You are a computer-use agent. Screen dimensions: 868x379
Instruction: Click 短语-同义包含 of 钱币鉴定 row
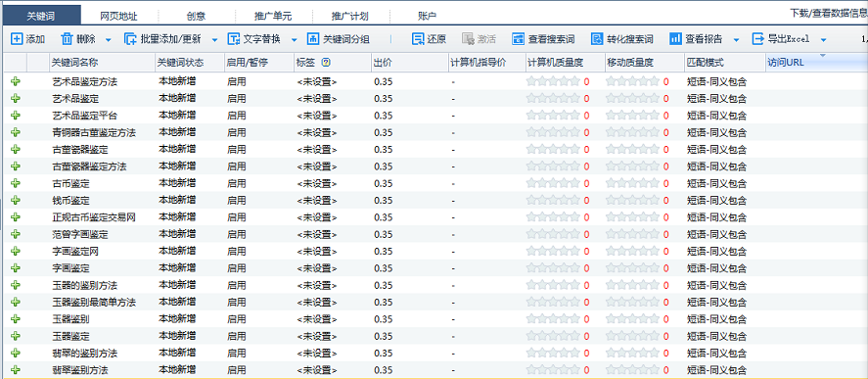(x=717, y=200)
